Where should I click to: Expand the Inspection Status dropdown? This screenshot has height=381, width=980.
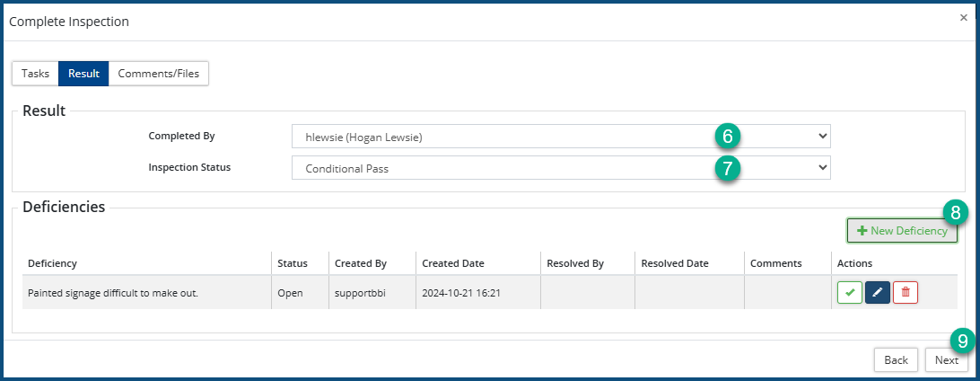click(561, 168)
